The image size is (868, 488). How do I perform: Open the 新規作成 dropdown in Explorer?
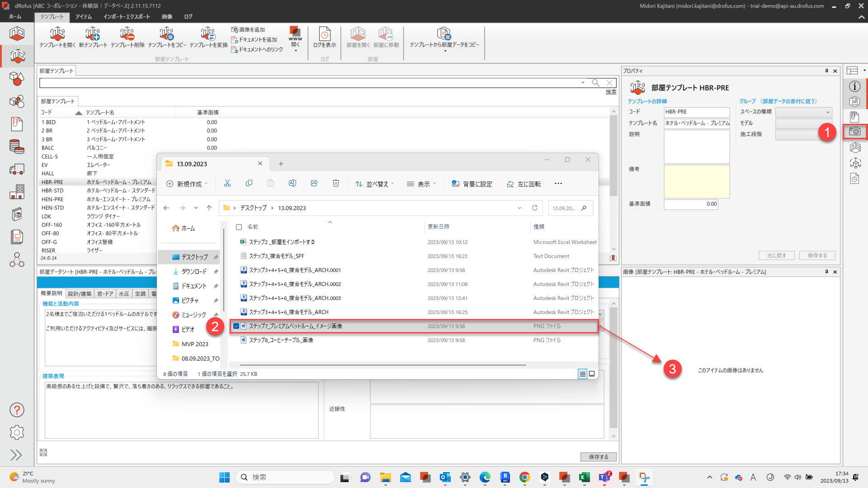click(x=187, y=184)
